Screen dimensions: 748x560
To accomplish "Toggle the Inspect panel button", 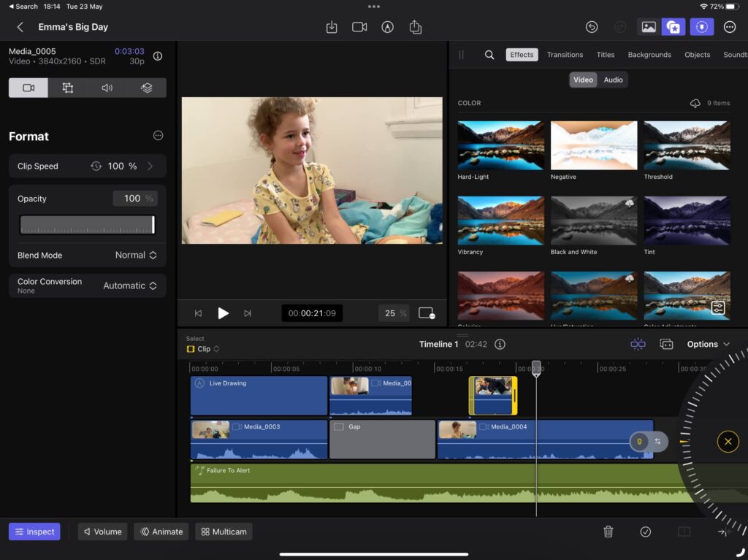I will 34,532.
